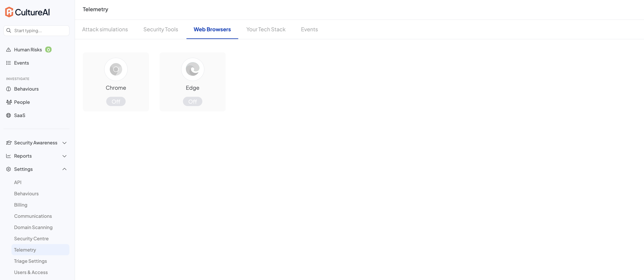This screenshot has height=280, width=644.
Task: Click the Investigate Behaviours icon
Action: [x=9, y=89]
